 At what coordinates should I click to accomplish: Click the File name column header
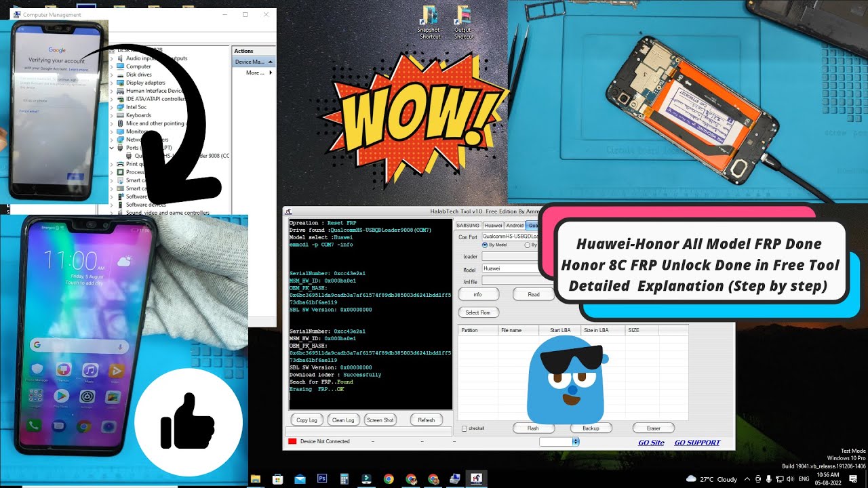pyautogui.click(x=518, y=330)
